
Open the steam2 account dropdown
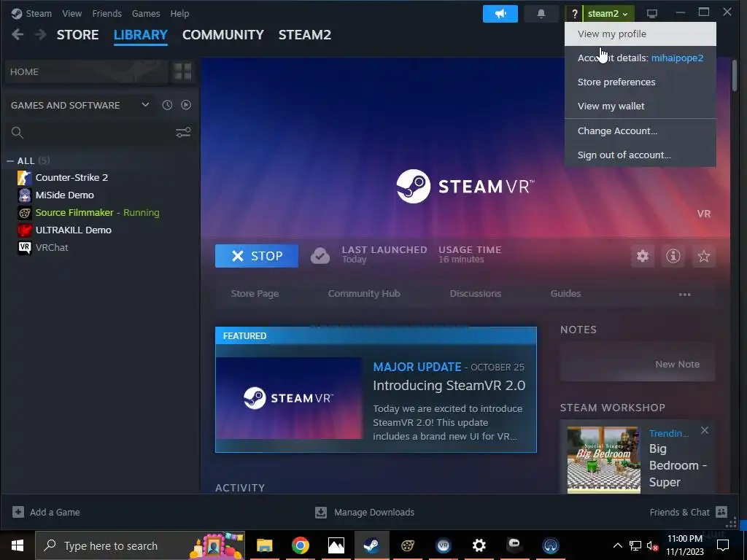(608, 14)
